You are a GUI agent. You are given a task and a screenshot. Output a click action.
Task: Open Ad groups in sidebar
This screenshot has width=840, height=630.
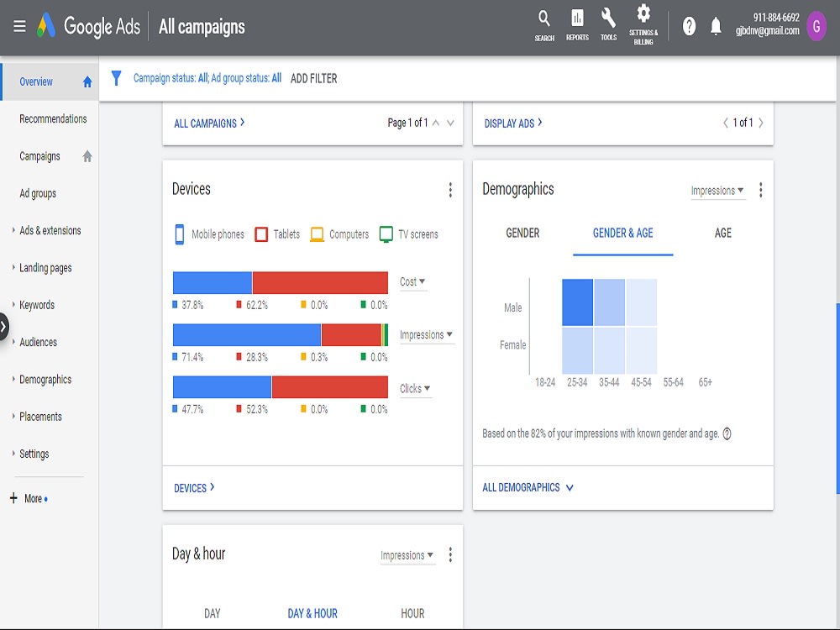click(x=38, y=193)
